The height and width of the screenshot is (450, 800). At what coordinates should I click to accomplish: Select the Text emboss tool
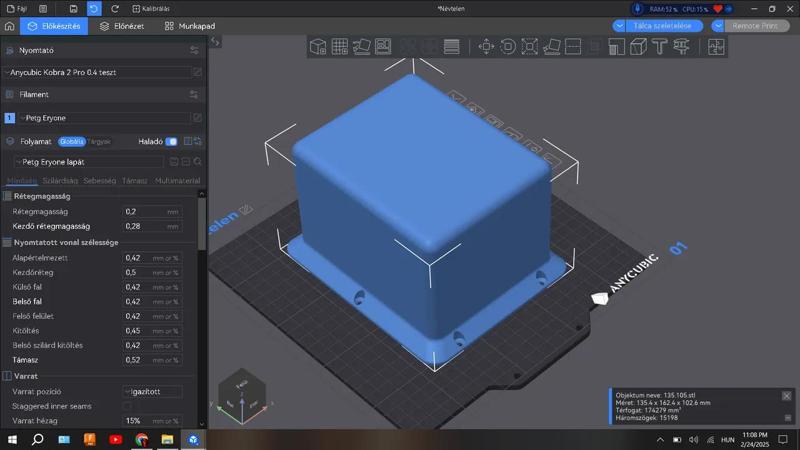point(660,47)
